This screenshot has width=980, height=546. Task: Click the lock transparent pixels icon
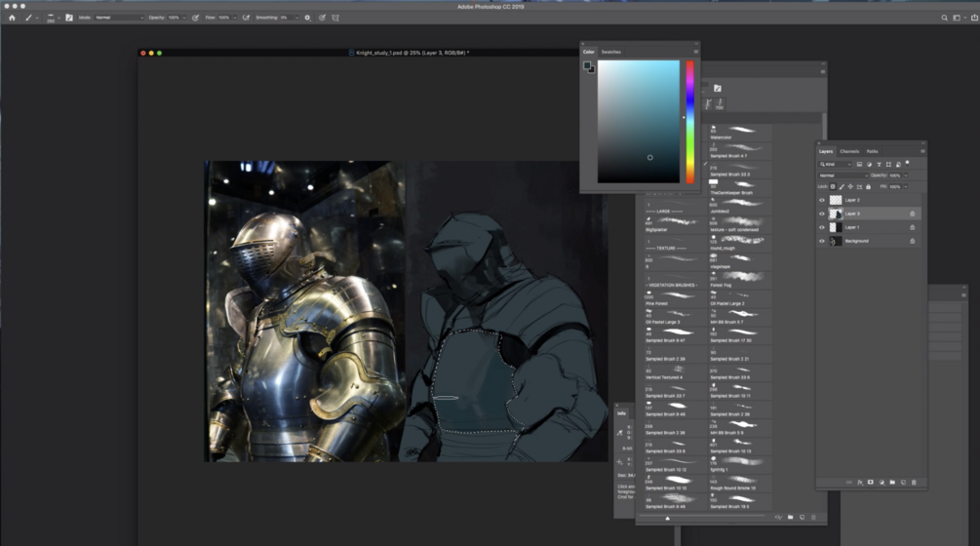coord(834,186)
